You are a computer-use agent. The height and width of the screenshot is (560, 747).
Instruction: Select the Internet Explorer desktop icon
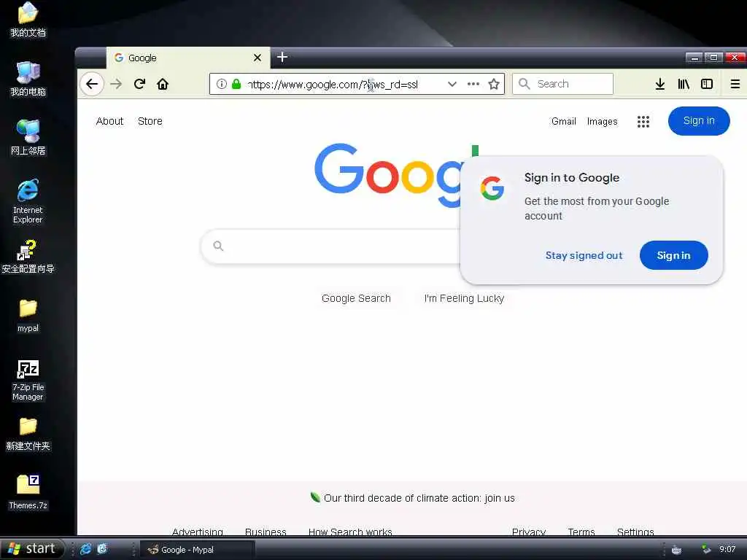(28, 201)
